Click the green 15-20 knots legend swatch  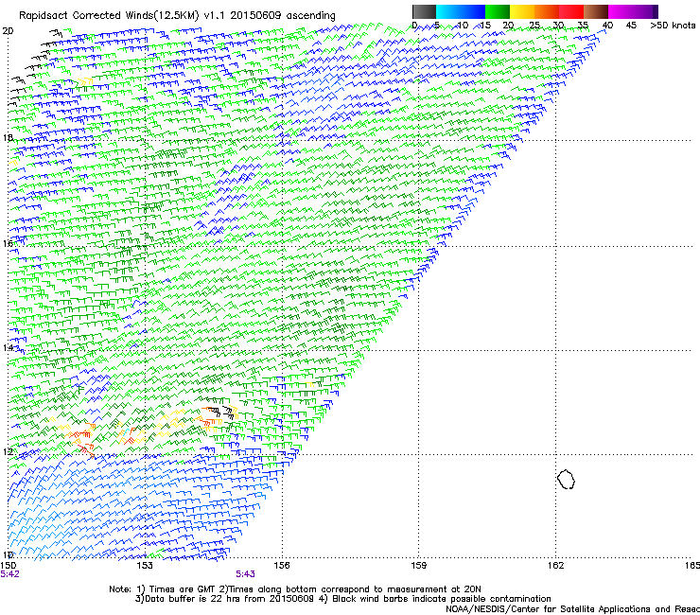coord(498,11)
